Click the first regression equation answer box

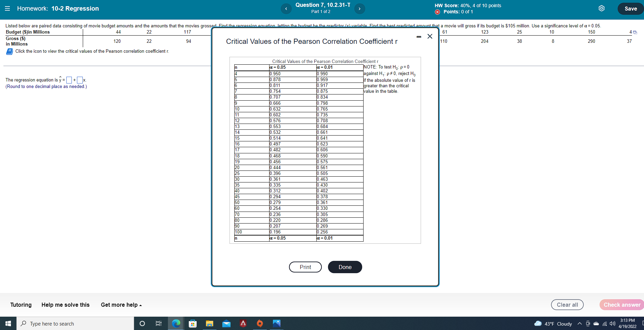coord(69,80)
